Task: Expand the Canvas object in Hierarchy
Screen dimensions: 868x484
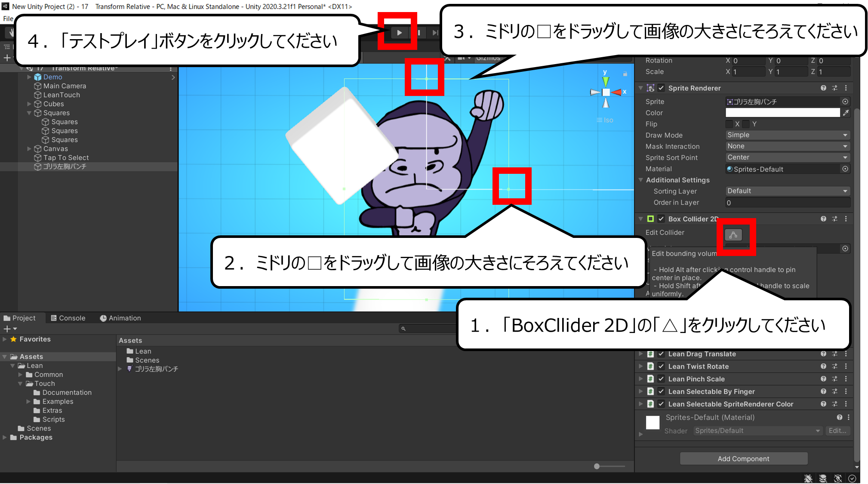Action: pos(29,148)
